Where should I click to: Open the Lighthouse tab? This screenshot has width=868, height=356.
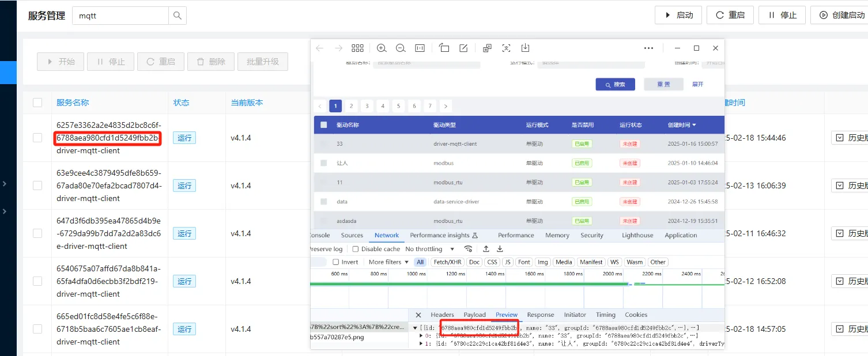click(637, 235)
